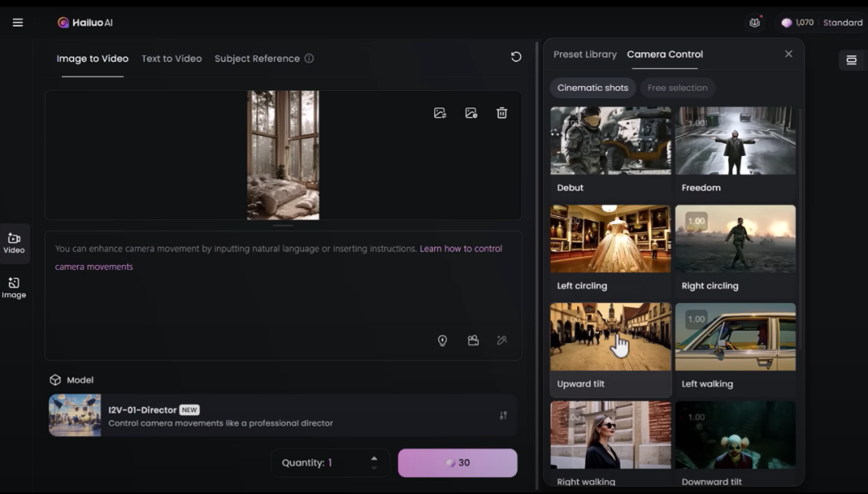Viewport: 868px width, 494px height.
Task: Click the movie camera icon in prompt box
Action: [x=473, y=341]
